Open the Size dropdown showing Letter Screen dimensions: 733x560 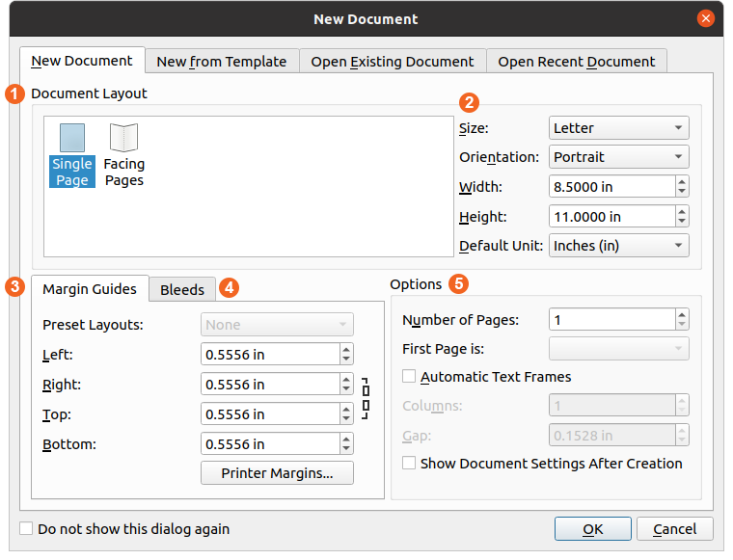click(618, 128)
